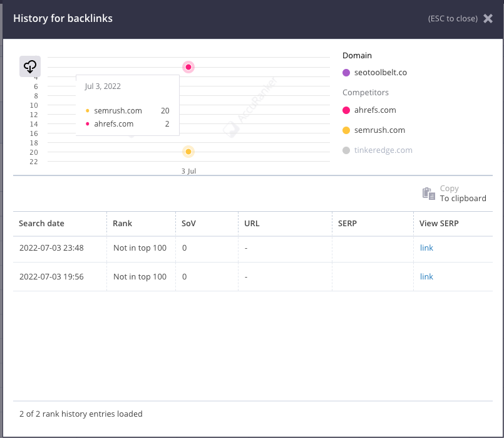Click the grey tinkeredge.com legend dot

346,150
